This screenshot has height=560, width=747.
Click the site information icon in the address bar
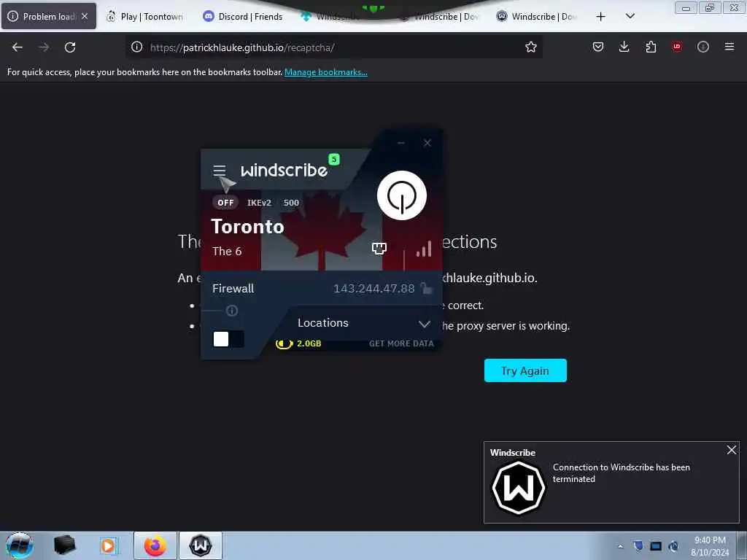(x=136, y=47)
